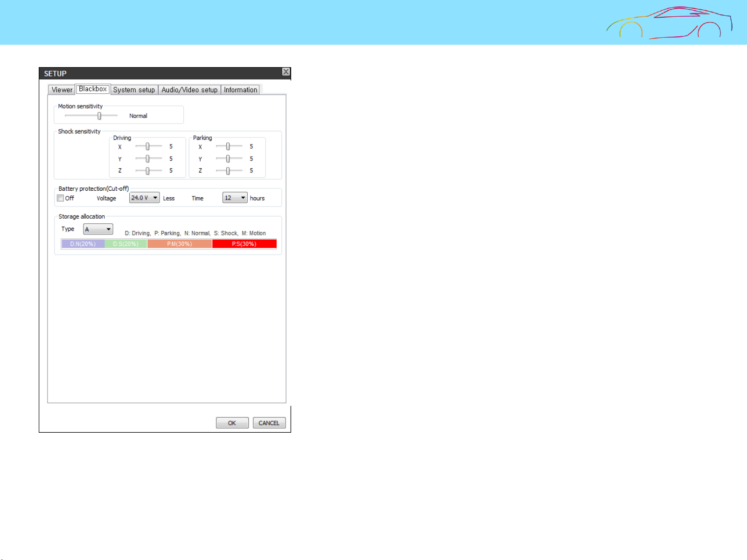
Task: Adjust Driving Y shock sensitivity slider
Action: tap(148, 159)
